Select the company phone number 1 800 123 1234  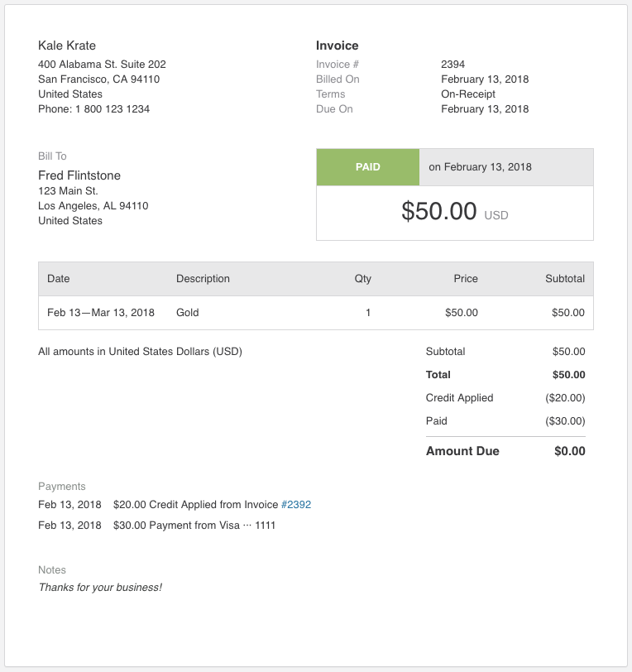113,109
